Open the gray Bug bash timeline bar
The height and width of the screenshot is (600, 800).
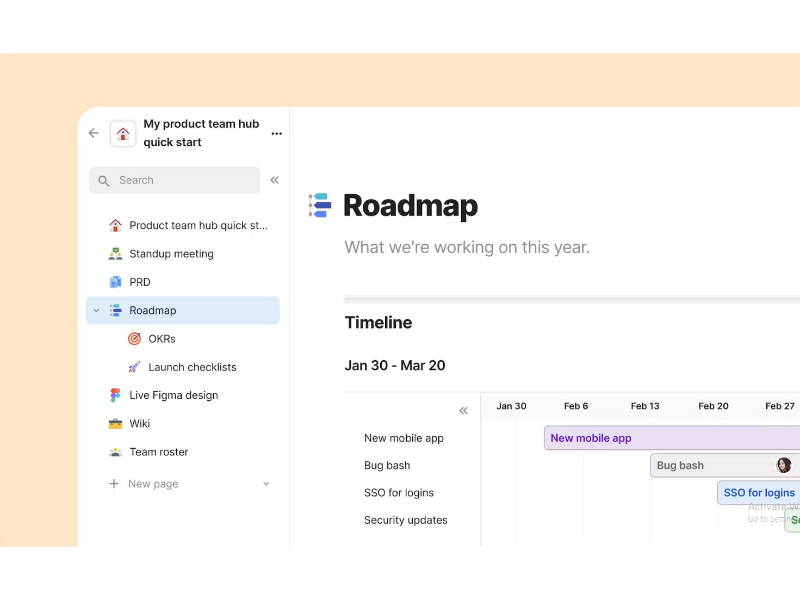tap(725, 465)
